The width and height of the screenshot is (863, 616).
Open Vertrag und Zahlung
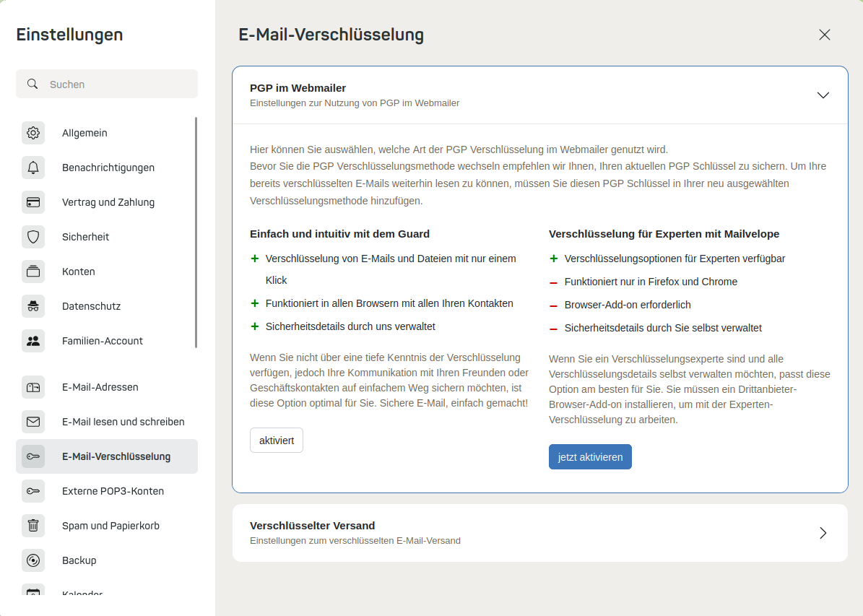[x=107, y=202]
